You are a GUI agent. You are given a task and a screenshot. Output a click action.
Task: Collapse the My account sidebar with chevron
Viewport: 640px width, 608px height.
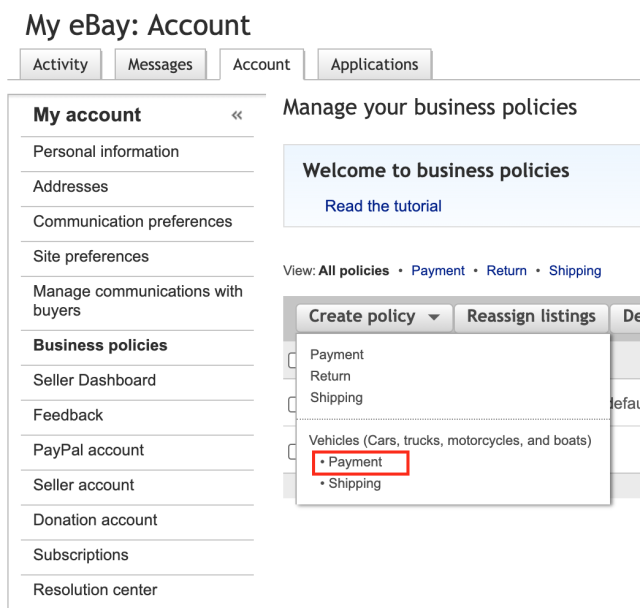(237, 116)
